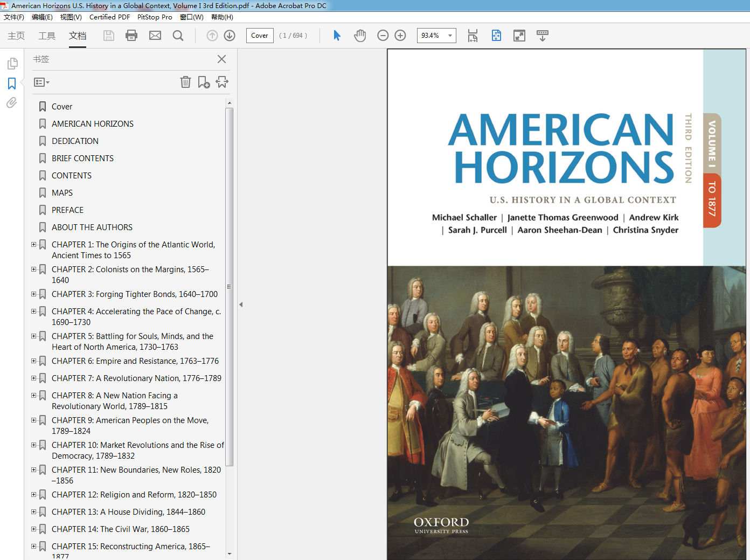Click the Save file floppy icon
Screen dimensions: 750x560
(109, 36)
